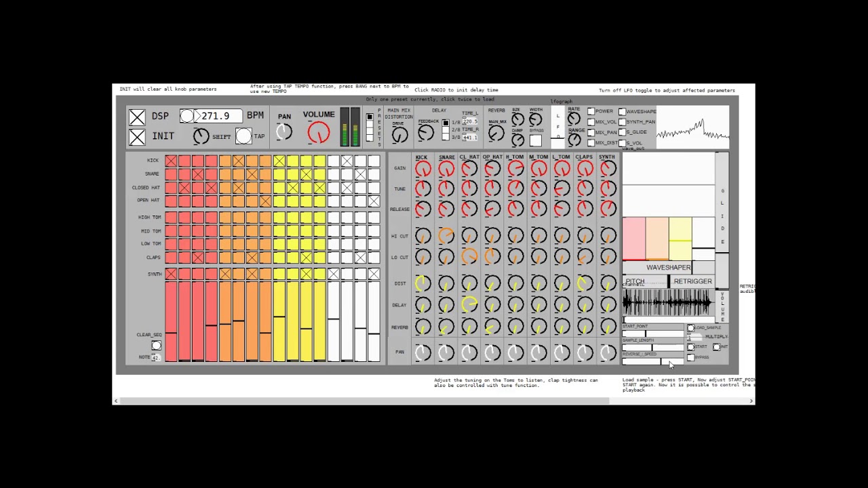Toggle the sampler BYPASS checkbox

tap(691, 358)
